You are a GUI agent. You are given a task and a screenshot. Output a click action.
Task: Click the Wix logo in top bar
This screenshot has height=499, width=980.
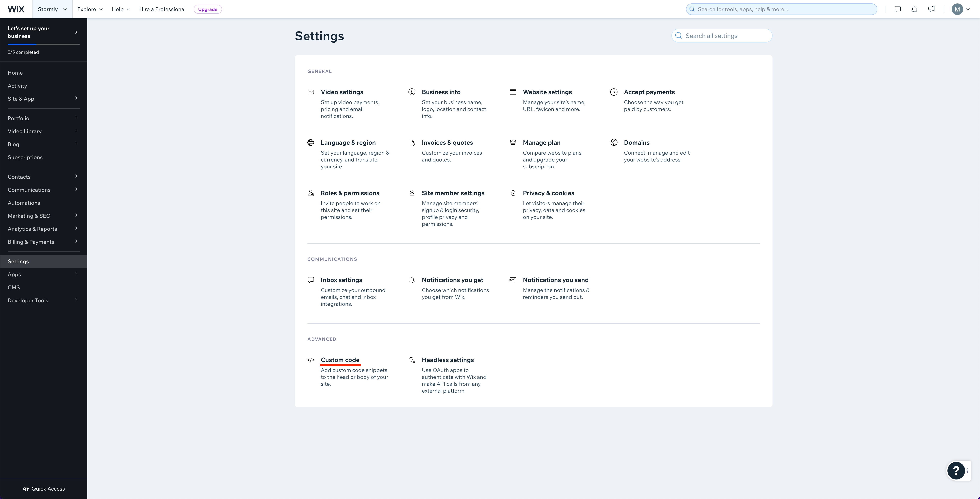pos(16,9)
